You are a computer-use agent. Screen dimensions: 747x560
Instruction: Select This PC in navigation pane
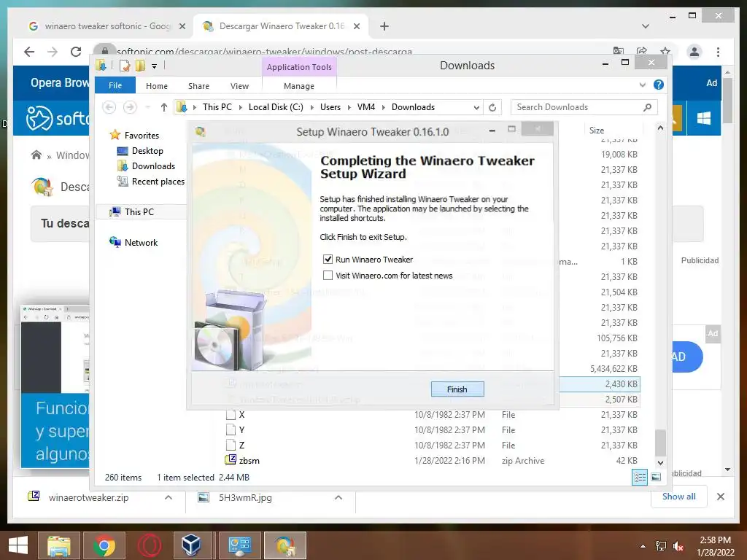click(139, 211)
